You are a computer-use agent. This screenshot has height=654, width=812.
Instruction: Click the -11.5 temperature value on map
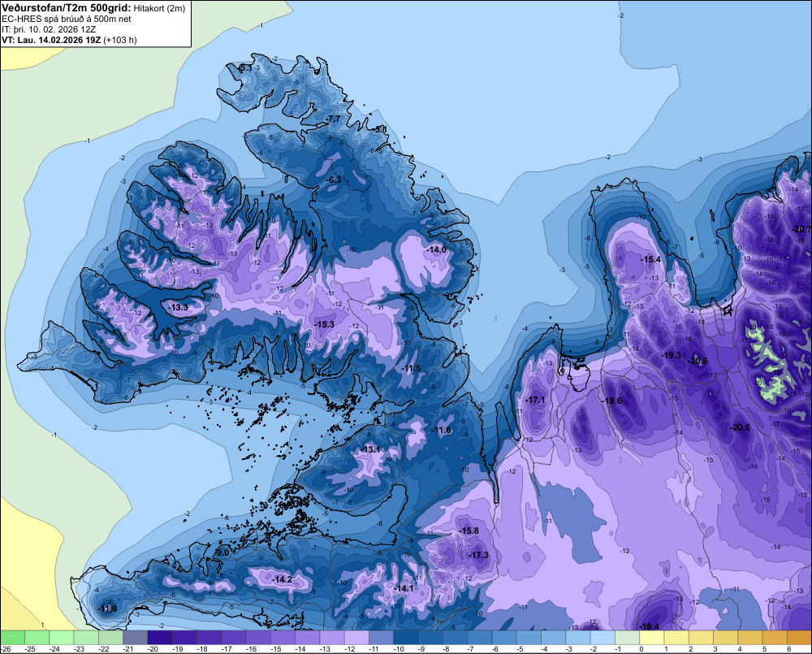pyautogui.click(x=411, y=369)
